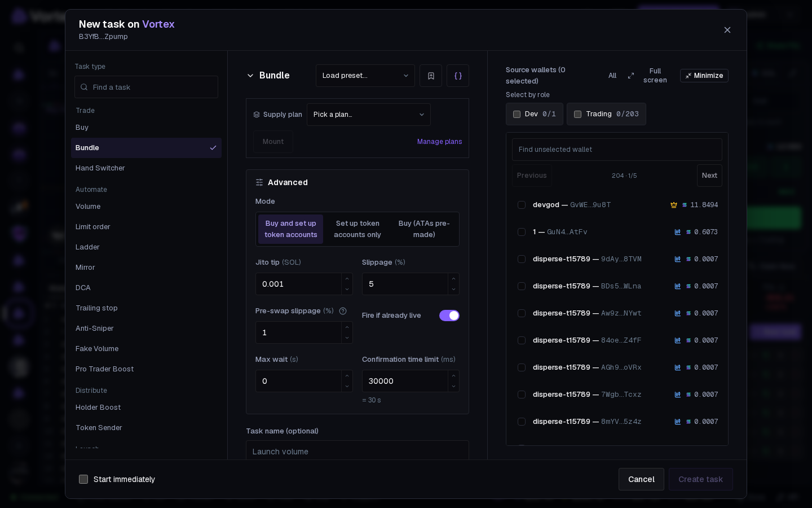Check the Start immediately checkbox
Viewport: 812px width, 508px height.
point(83,479)
